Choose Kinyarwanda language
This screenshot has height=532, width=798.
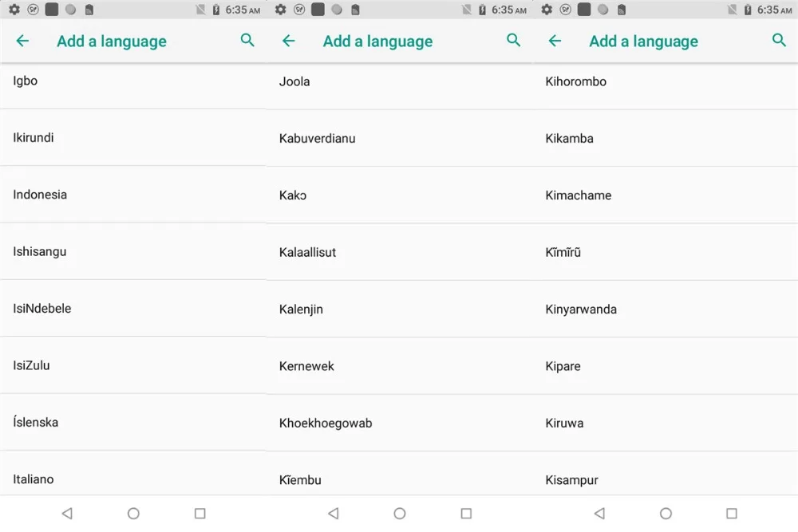click(666, 309)
